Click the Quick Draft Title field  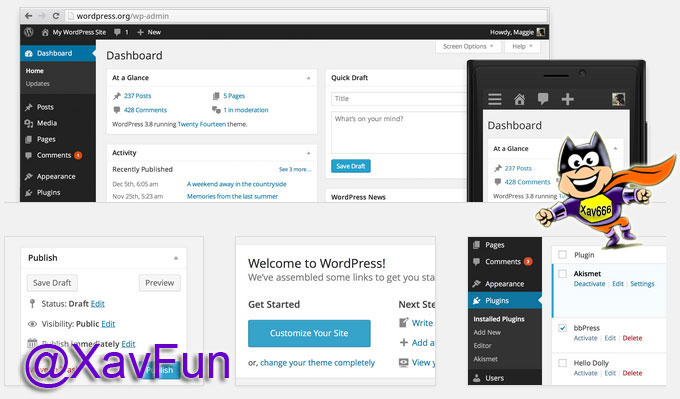(398, 98)
